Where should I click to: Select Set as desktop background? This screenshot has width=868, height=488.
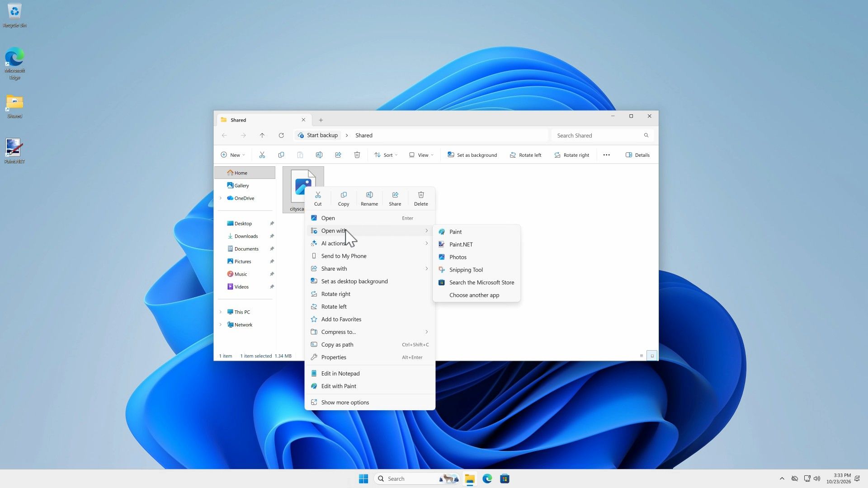(370, 282)
